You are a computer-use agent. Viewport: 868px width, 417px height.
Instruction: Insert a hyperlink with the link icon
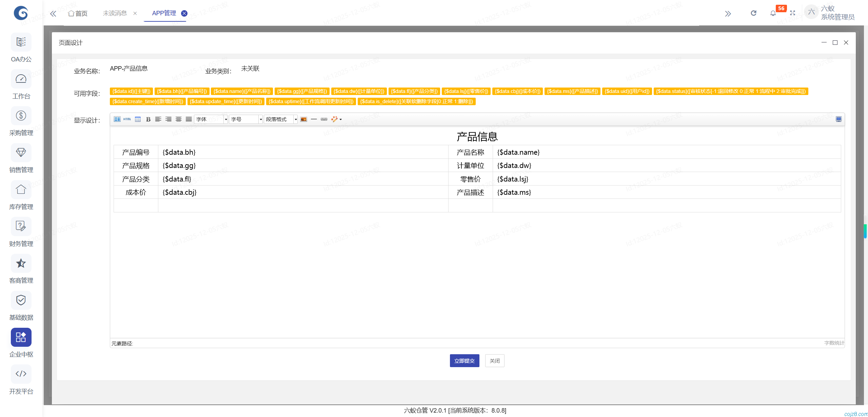click(324, 119)
